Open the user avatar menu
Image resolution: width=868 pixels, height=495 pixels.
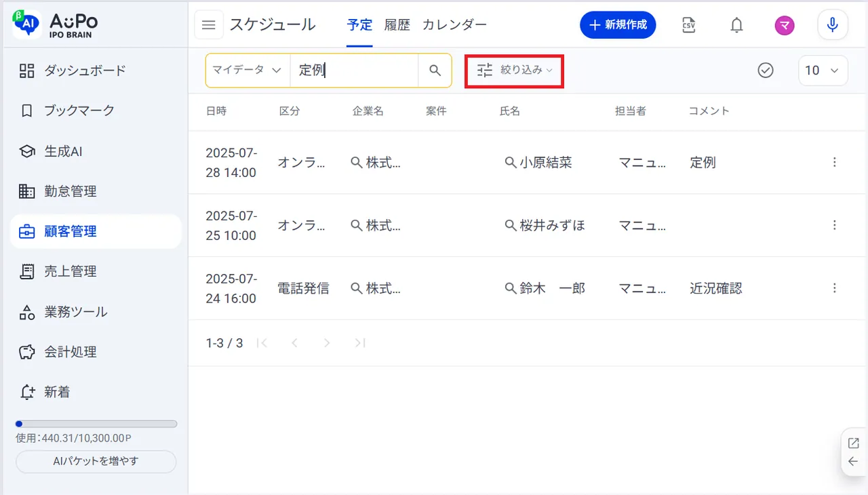(x=785, y=26)
